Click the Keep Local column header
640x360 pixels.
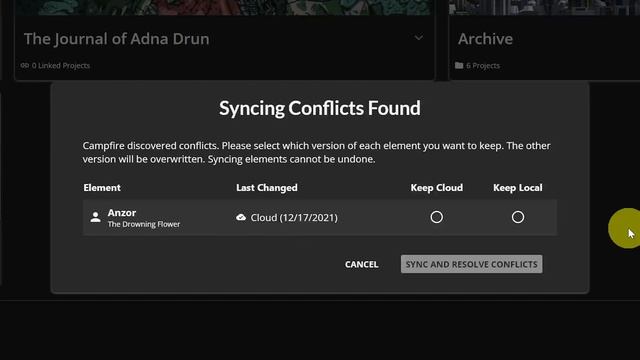tap(518, 188)
